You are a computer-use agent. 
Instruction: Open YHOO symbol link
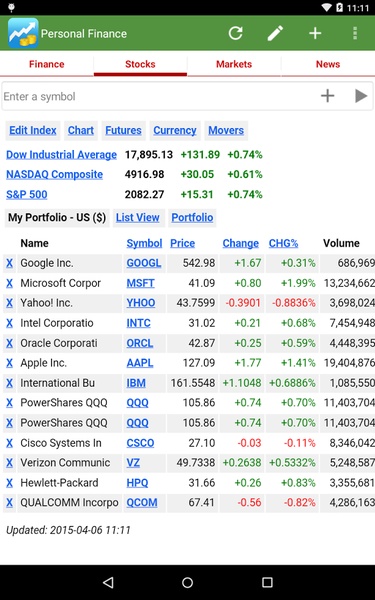[x=141, y=303]
